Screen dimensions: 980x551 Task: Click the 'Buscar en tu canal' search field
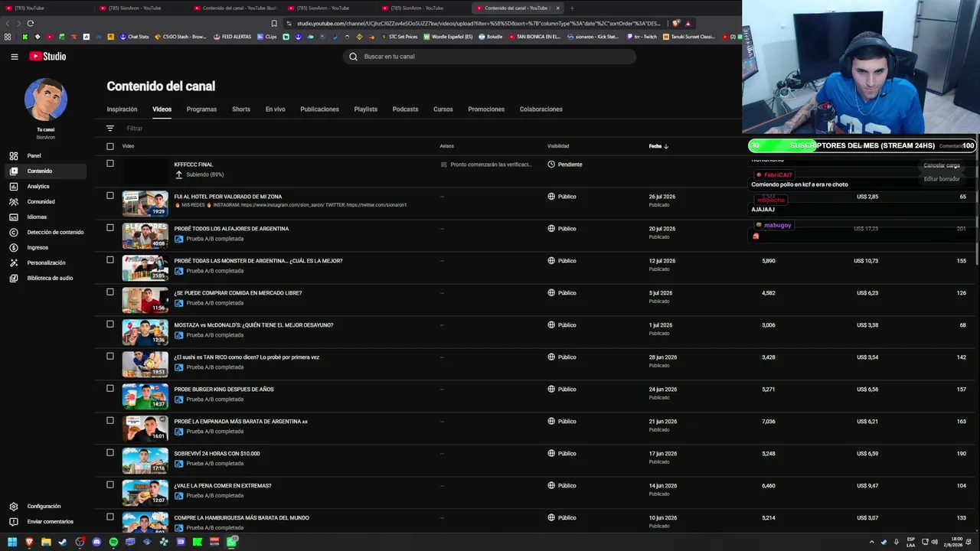(x=490, y=57)
